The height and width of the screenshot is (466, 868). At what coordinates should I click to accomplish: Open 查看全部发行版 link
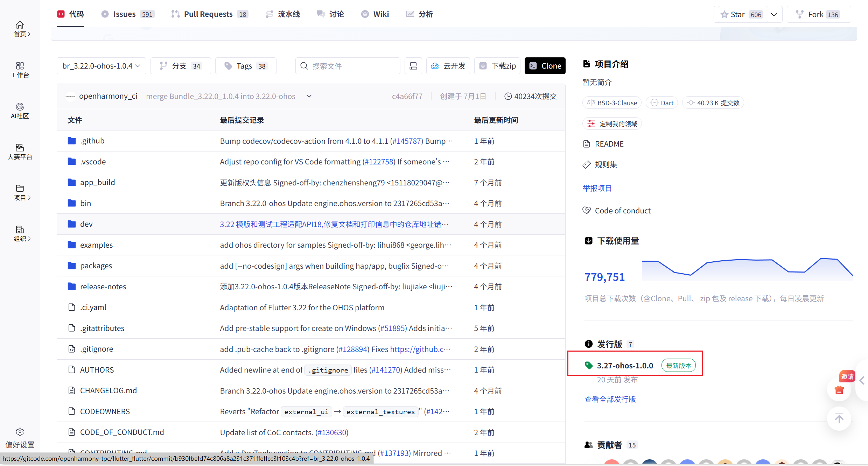(x=610, y=399)
